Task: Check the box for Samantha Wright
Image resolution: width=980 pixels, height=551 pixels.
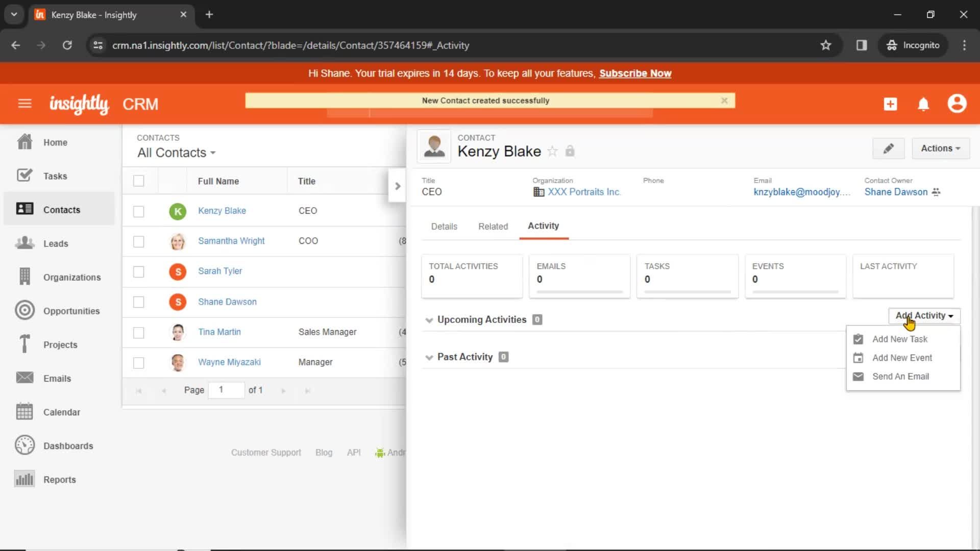Action: (138, 241)
